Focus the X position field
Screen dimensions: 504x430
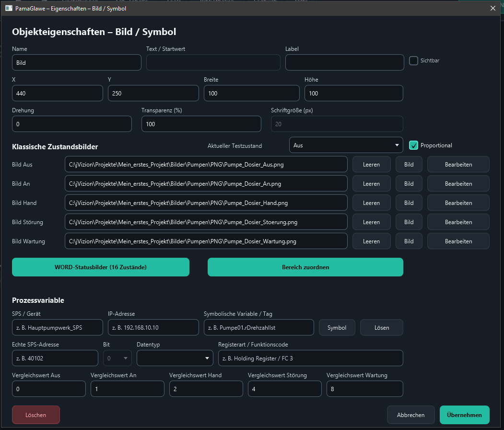pos(58,93)
